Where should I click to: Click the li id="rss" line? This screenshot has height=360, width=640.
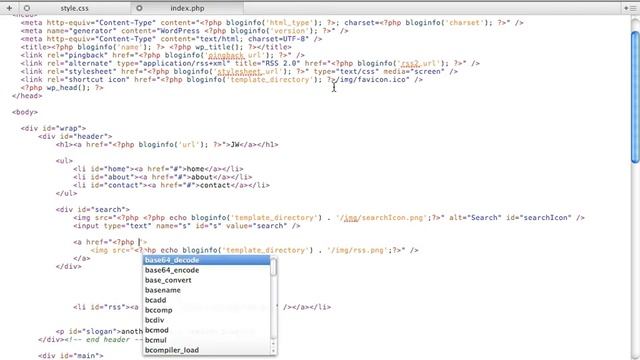(202, 307)
